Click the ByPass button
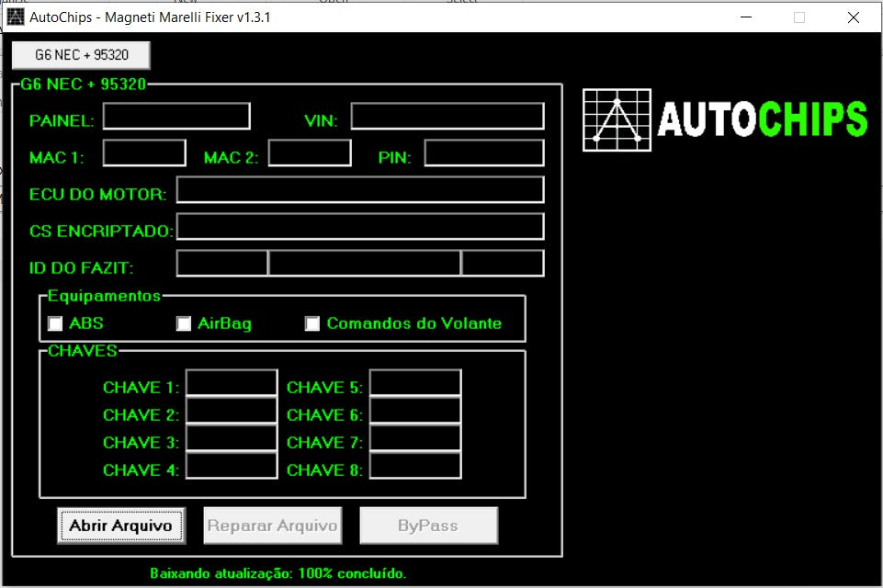Image resolution: width=883 pixels, height=588 pixels. click(x=428, y=526)
